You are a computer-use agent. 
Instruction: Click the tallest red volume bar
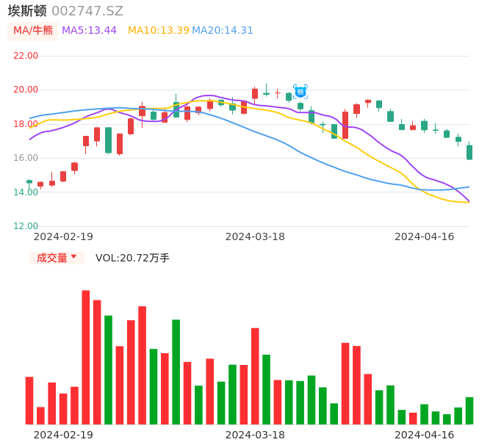click(x=86, y=357)
